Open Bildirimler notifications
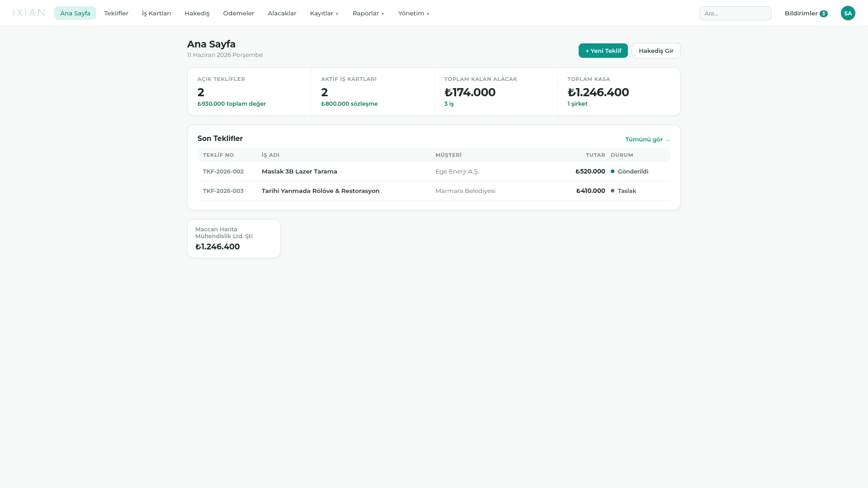The image size is (868, 488). 806,13
